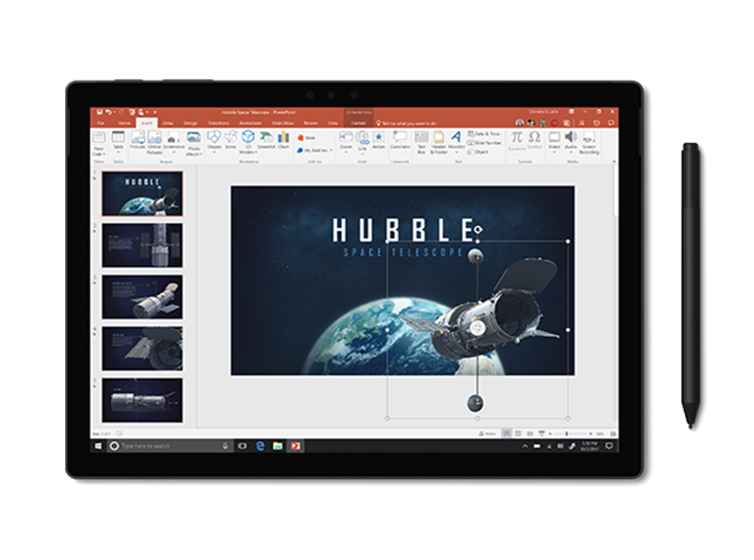Open the 3D Model Tools Format tab
The width and height of the screenshot is (754, 560).
(358, 123)
